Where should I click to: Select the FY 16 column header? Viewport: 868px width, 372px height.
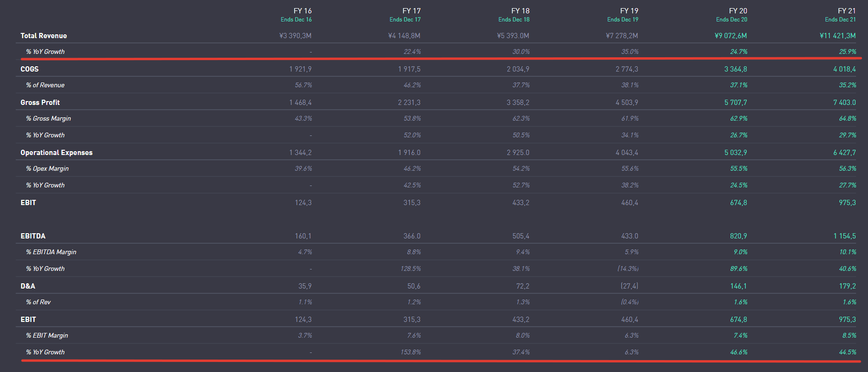click(x=302, y=10)
